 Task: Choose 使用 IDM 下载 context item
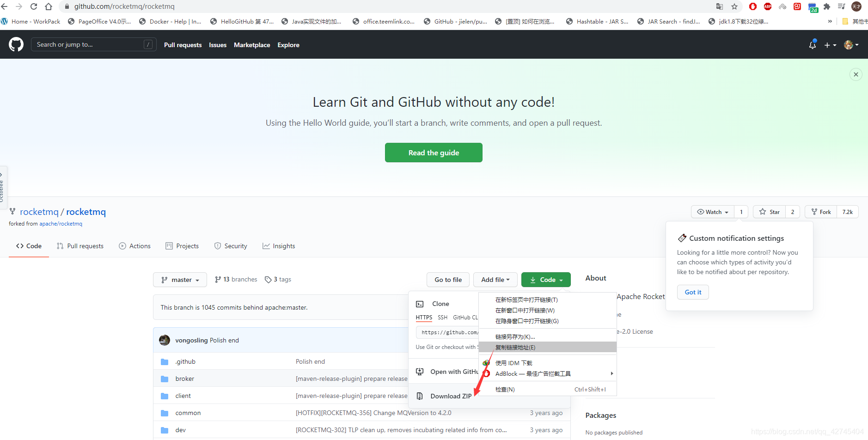point(548,363)
